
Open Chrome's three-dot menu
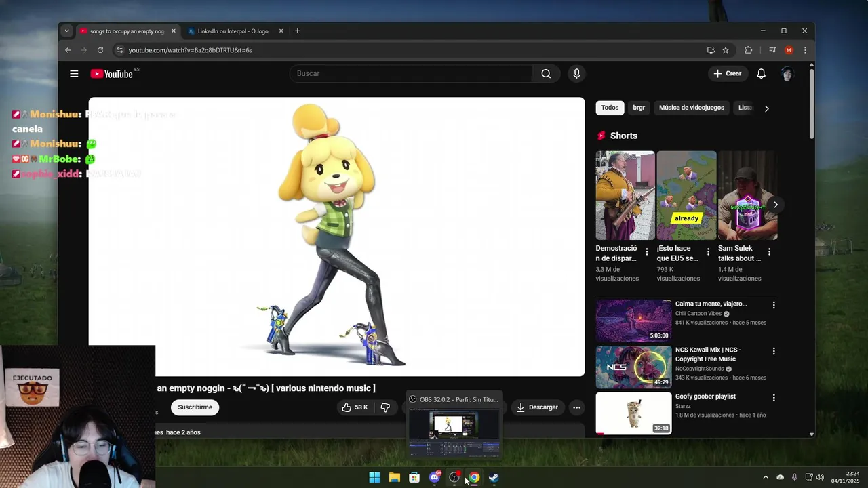click(x=805, y=50)
